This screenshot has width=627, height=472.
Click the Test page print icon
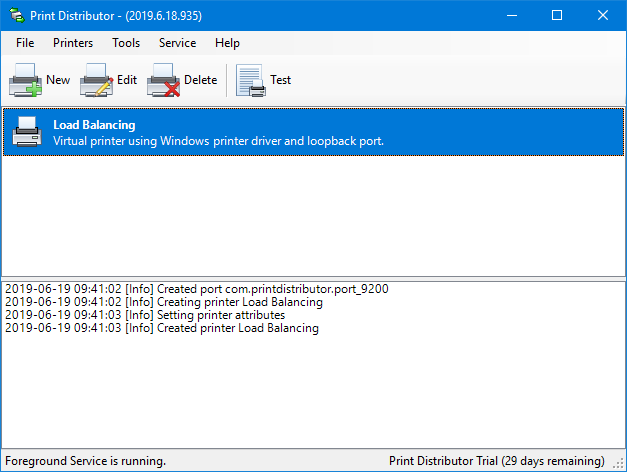(x=251, y=80)
